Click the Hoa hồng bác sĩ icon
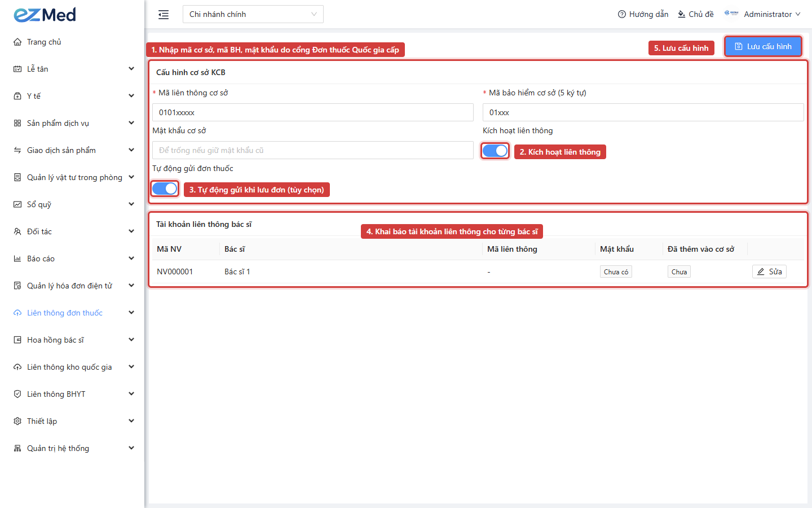This screenshot has width=812, height=508. pyautogui.click(x=17, y=340)
